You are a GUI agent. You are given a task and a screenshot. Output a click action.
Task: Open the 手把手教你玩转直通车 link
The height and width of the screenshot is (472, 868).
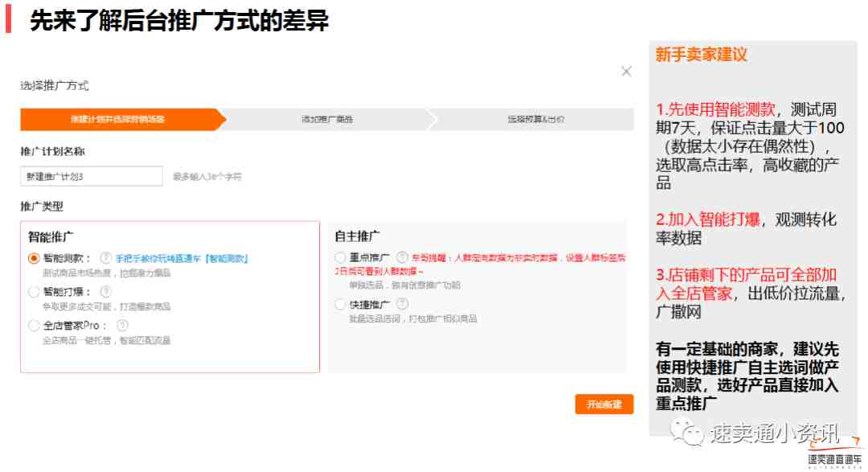point(182,258)
